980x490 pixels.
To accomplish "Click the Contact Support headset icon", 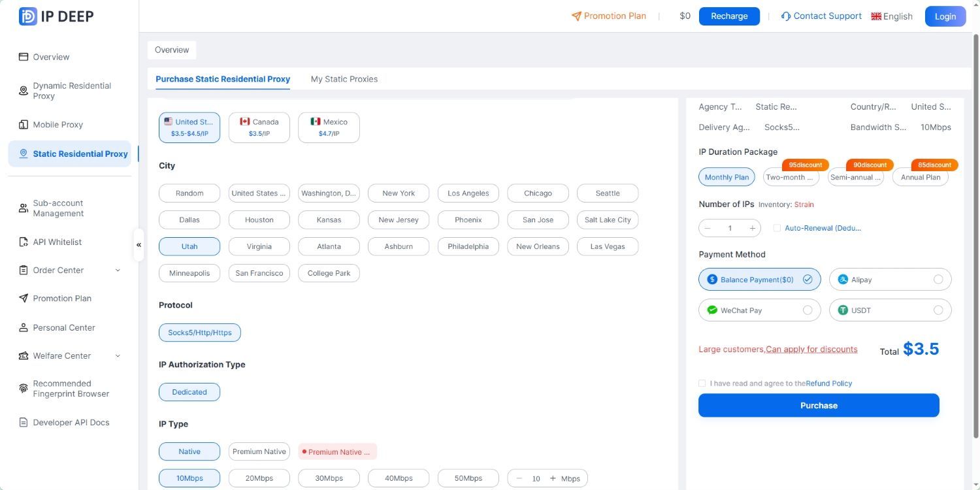I will tap(786, 16).
